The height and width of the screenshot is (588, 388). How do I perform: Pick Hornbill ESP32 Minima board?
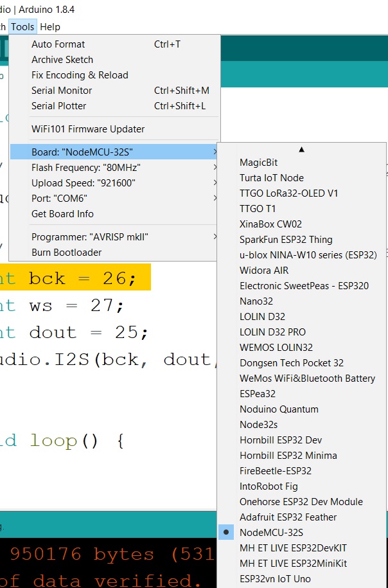tap(301, 455)
